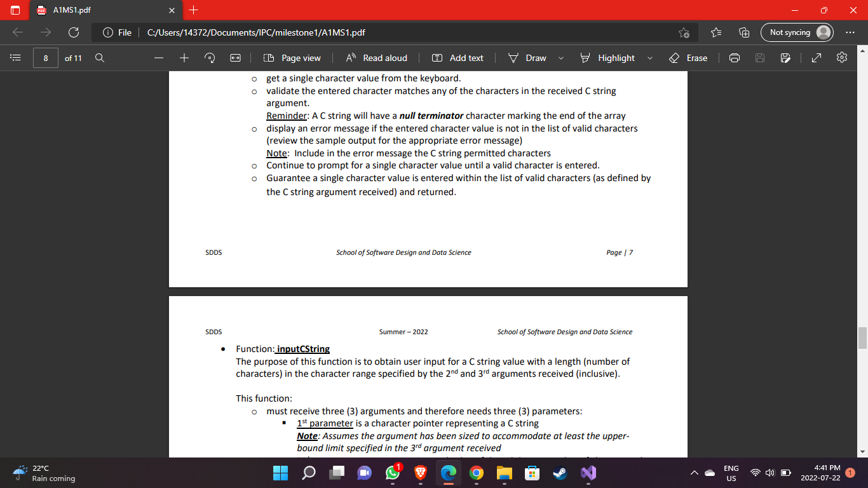Open the table of contents pane

(x=15, y=57)
